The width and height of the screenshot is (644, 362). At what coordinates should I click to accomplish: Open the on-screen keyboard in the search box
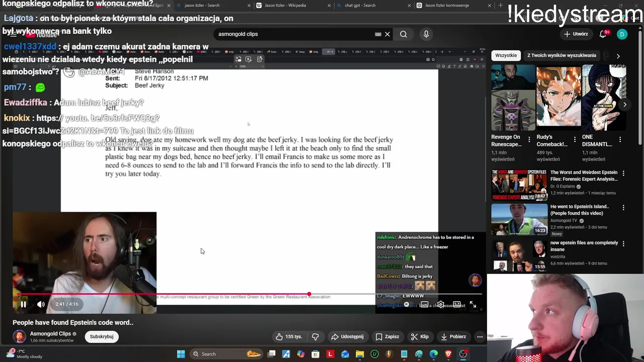[378, 34]
